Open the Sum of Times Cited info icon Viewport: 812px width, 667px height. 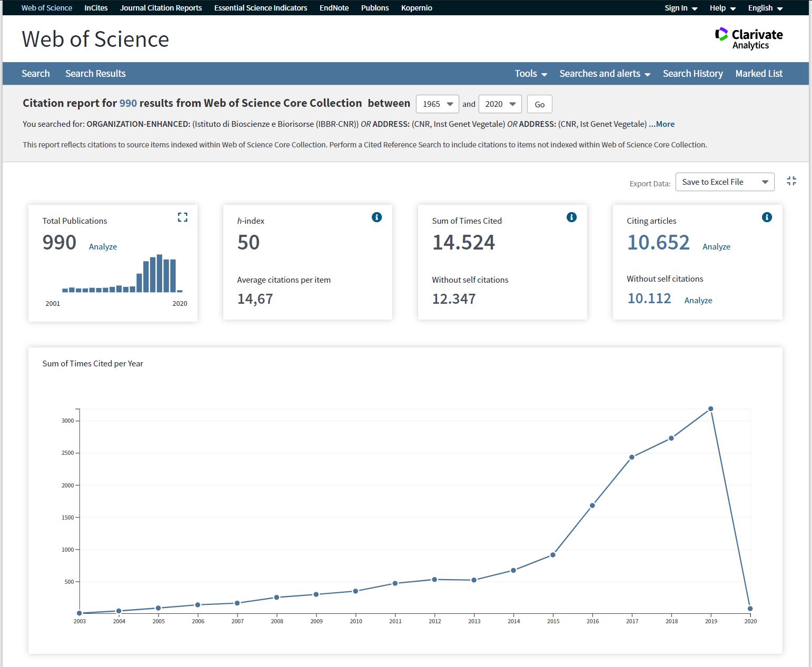click(x=571, y=217)
